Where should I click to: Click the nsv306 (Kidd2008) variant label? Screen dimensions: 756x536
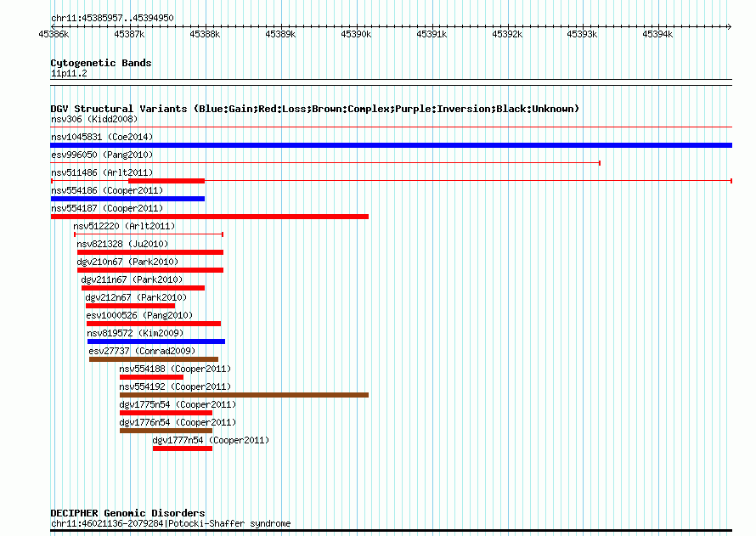click(x=94, y=119)
